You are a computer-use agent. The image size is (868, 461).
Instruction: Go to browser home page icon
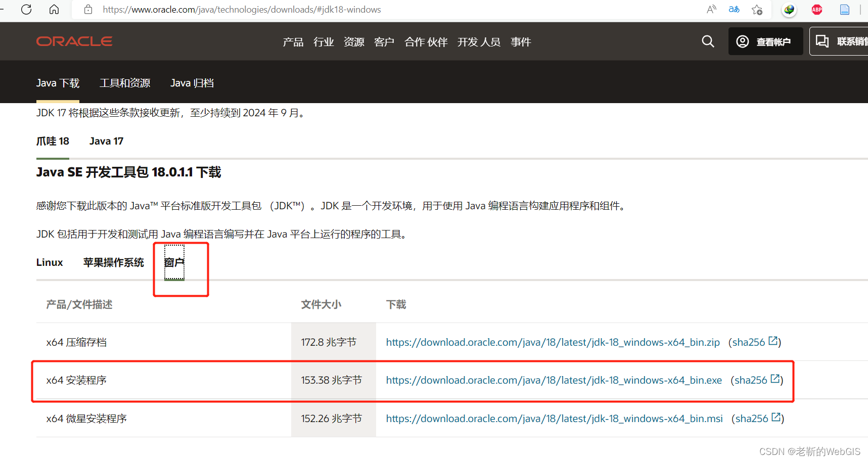[x=54, y=10]
